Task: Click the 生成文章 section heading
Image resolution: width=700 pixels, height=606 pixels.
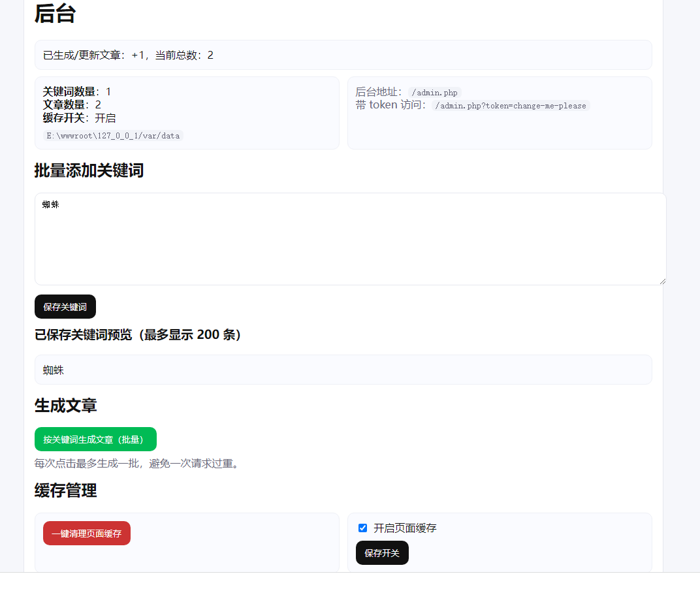Action: tap(65, 406)
